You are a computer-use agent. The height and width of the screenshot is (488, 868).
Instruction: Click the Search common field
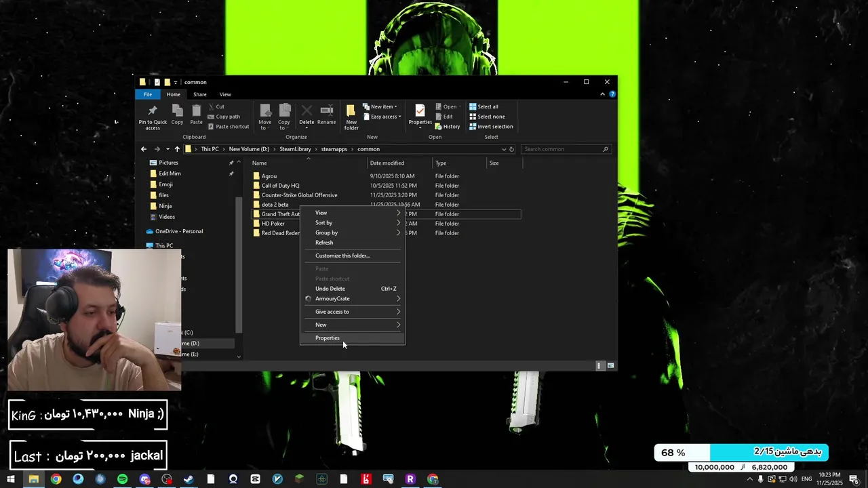(x=566, y=149)
